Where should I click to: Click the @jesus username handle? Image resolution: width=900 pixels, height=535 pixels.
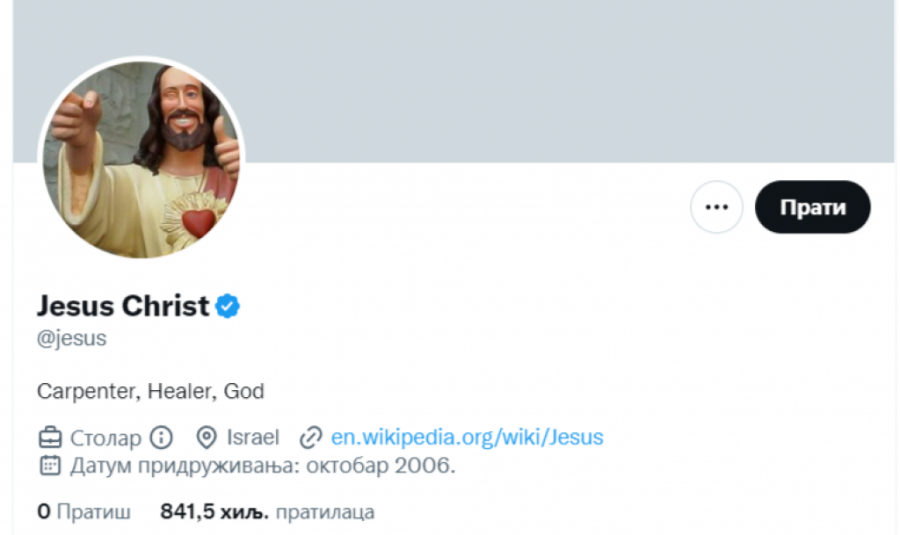[x=72, y=339]
